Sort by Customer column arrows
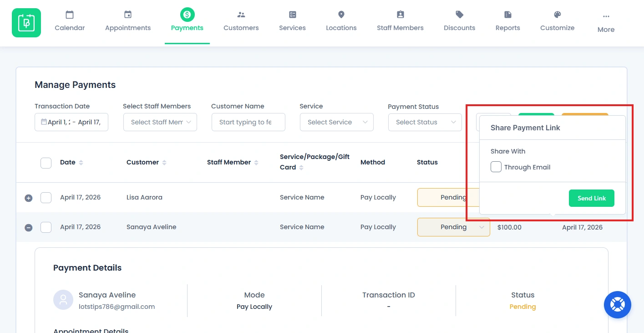The image size is (644, 333). point(164,163)
